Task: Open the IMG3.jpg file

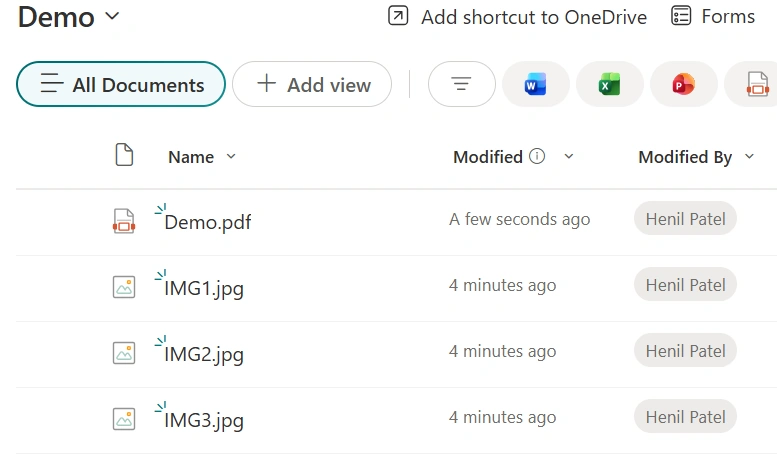Action: point(204,420)
